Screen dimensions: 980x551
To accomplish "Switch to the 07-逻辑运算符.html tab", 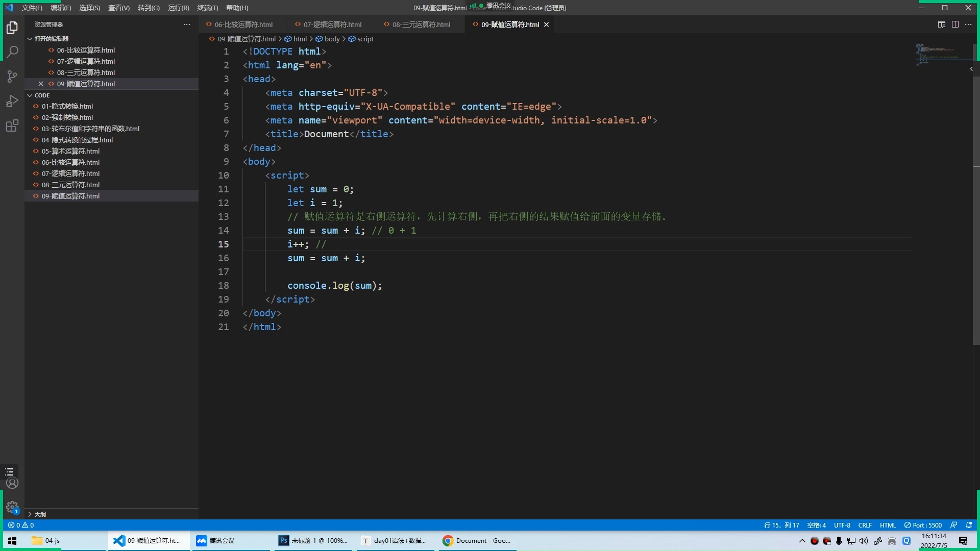I will 332,24.
